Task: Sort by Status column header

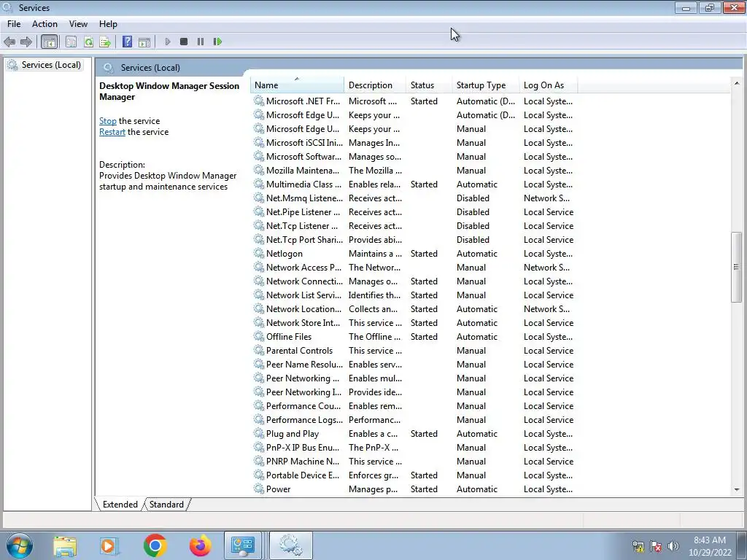Action: pyautogui.click(x=428, y=85)
